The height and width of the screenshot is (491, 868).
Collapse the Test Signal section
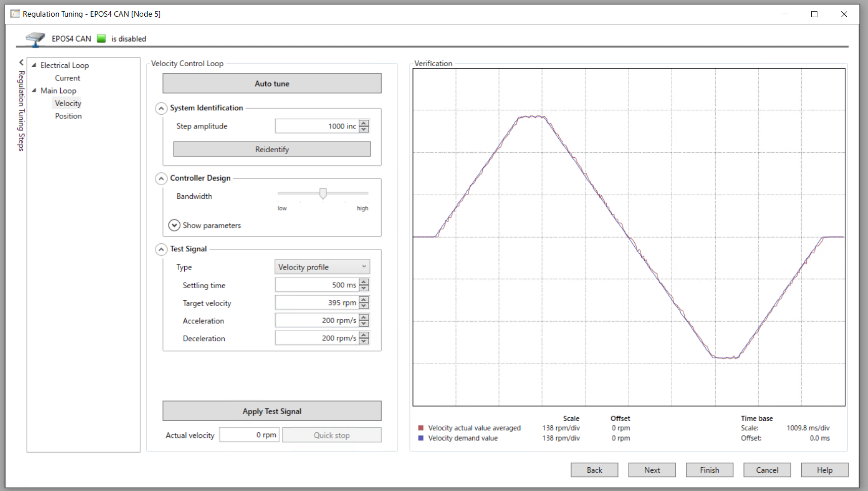(x=161, y=249)
